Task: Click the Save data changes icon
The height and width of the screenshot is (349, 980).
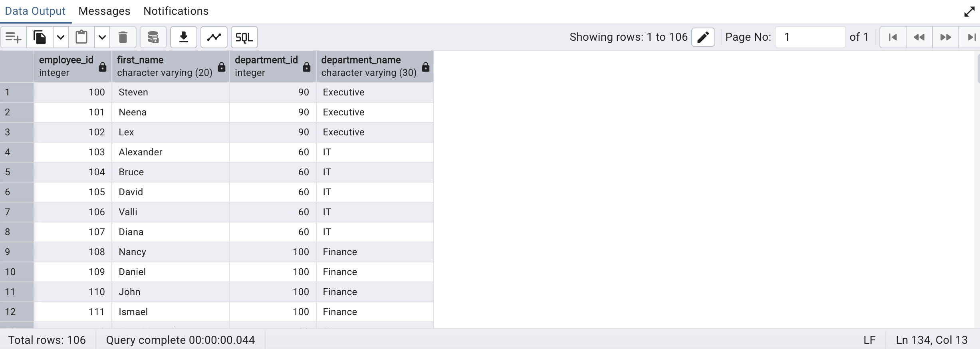Action: [153, 38]
